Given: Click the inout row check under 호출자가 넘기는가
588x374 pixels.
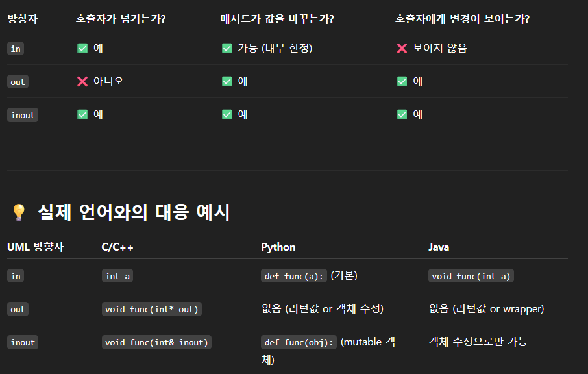Looking at the screenshot, I should [82, 114].
